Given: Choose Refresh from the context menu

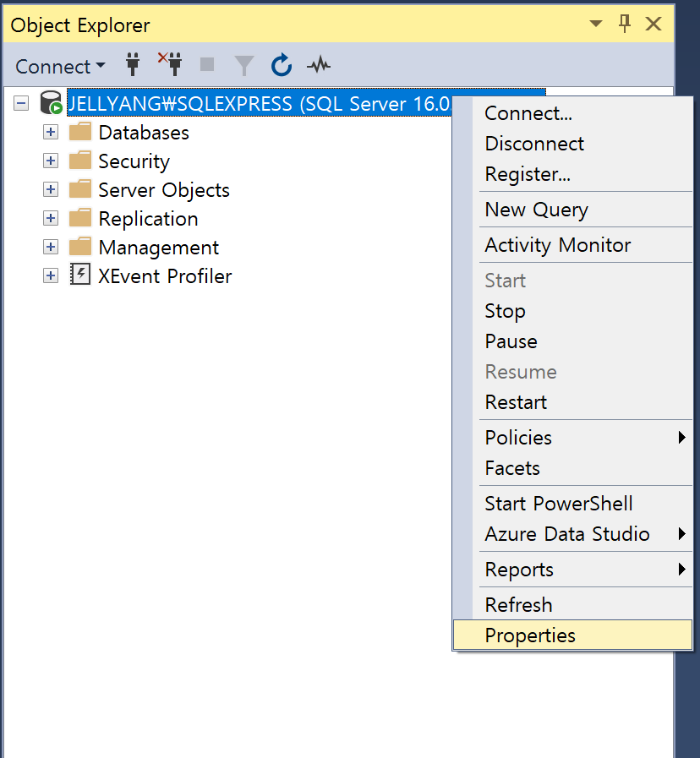Looking at the screenshot, I should click(573, 605).
